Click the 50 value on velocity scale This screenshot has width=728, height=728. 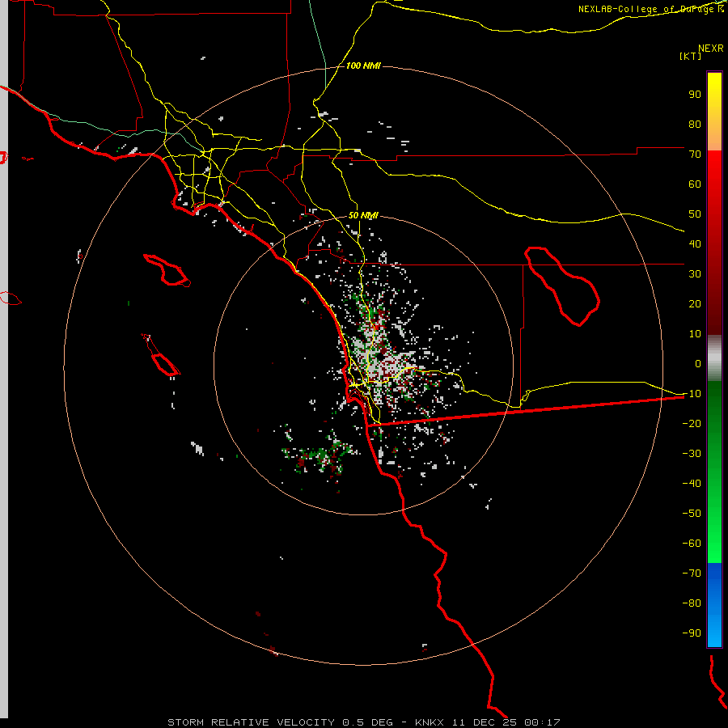(695, 214)
